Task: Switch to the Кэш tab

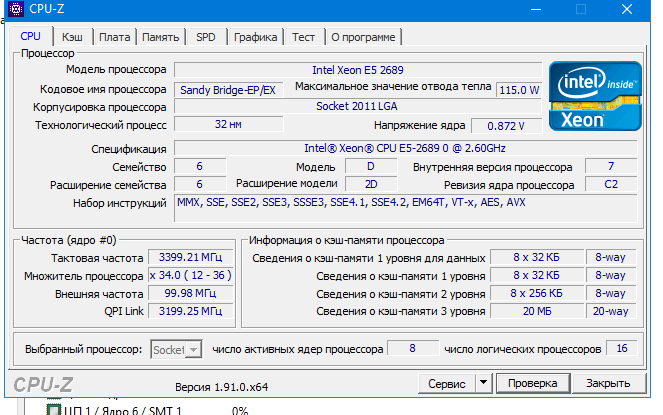Action: 73,37
